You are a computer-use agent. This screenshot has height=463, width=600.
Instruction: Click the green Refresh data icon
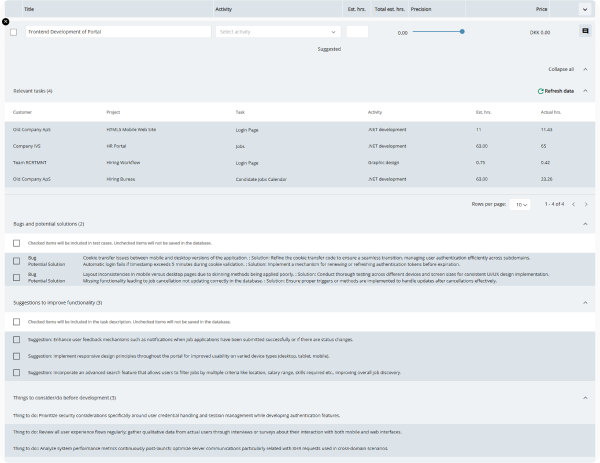(x=541, y=91)
